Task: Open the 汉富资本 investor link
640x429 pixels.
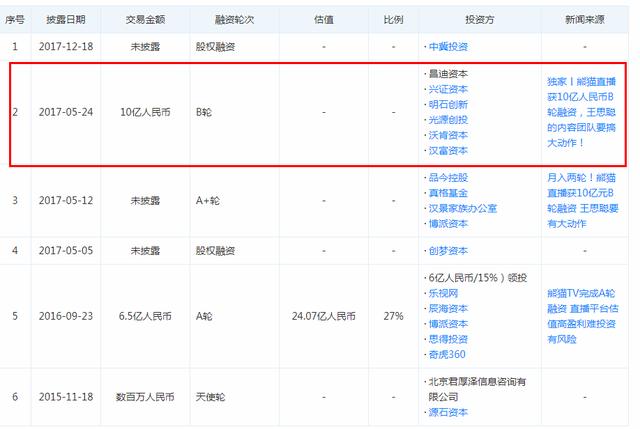Action: (448, 151)
